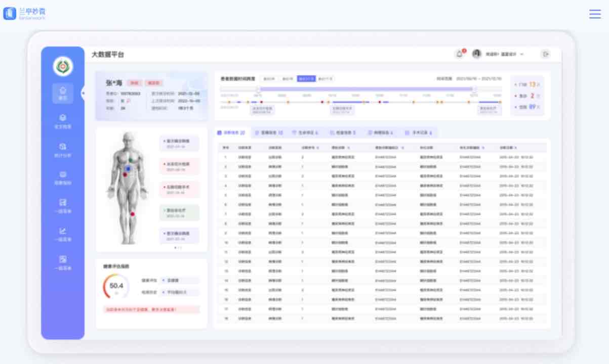The width and height of the screenshot is (609, 364).
Task: Click the blue marker on body's abdomen
Action: pyautogui.click(x=129, y=169)
